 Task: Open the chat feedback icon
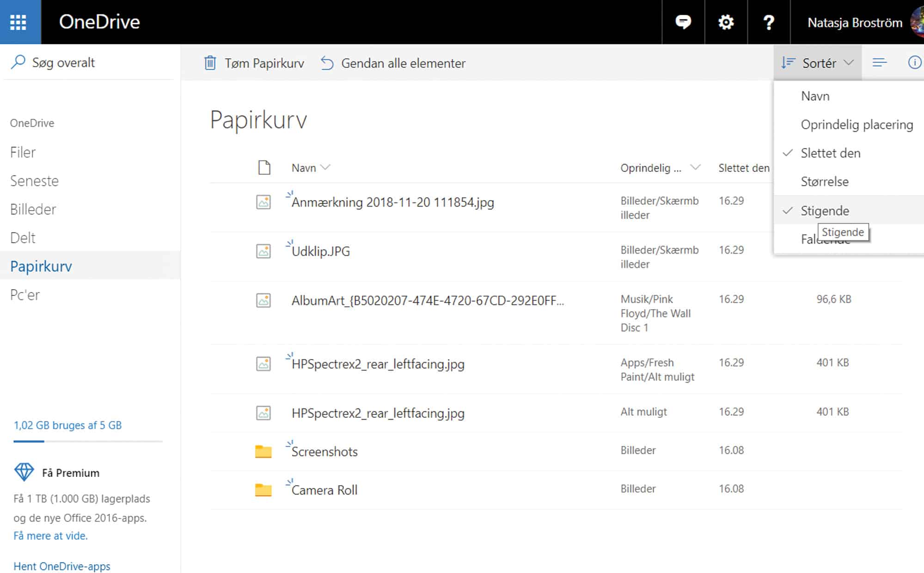[x=683, y=22]
